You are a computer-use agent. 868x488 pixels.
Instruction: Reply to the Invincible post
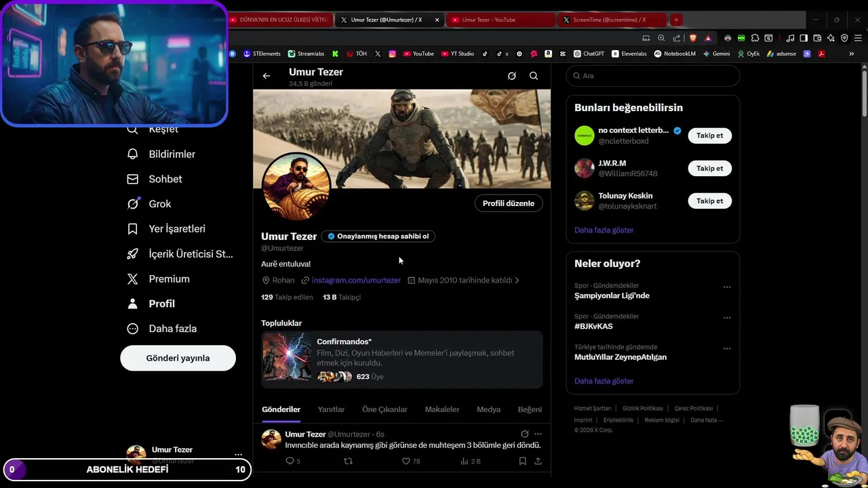click(292, 461)
